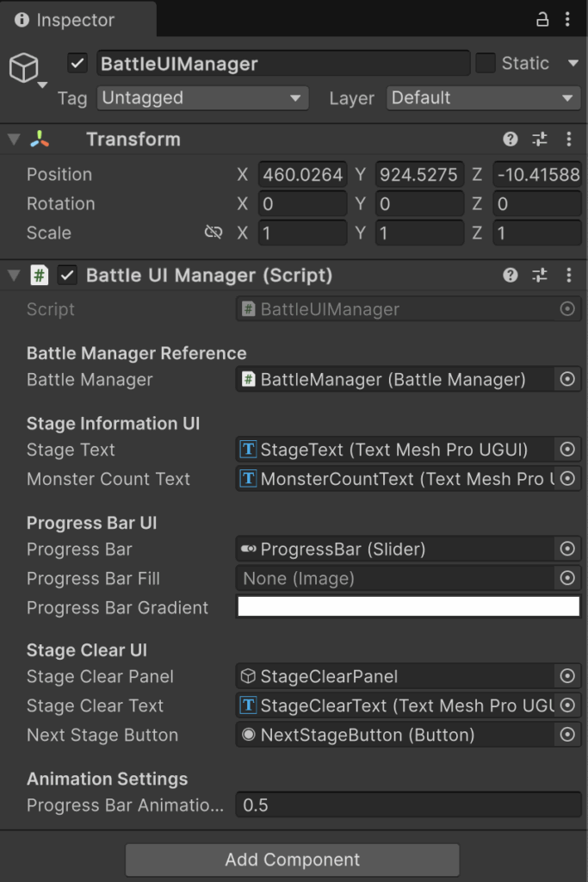This screenshot has width=588, height=882.
Task: Open Transform component help reference icon
Action: (x=511, y=139)
